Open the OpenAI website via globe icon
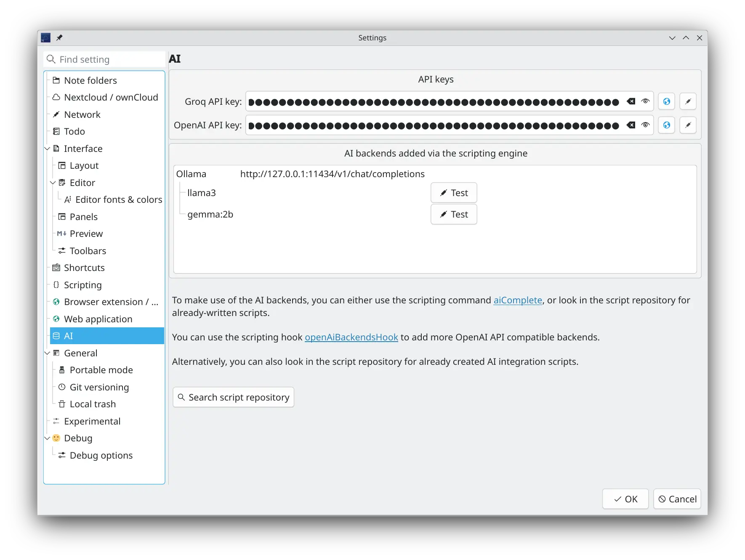This screenshot has height=560, width=745. (x=666, y=125)
